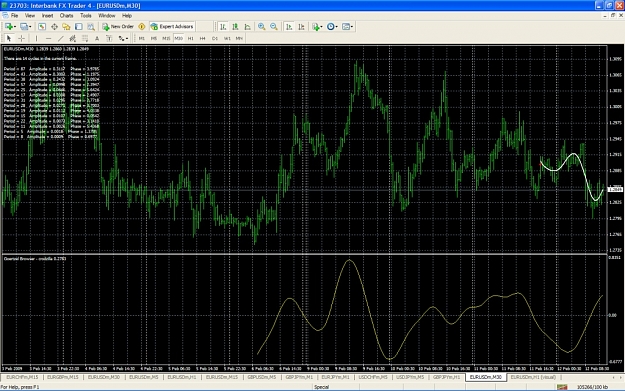Switch chart to line chart style
Viewport: 625px width, 391px height.
coord(248,27)
